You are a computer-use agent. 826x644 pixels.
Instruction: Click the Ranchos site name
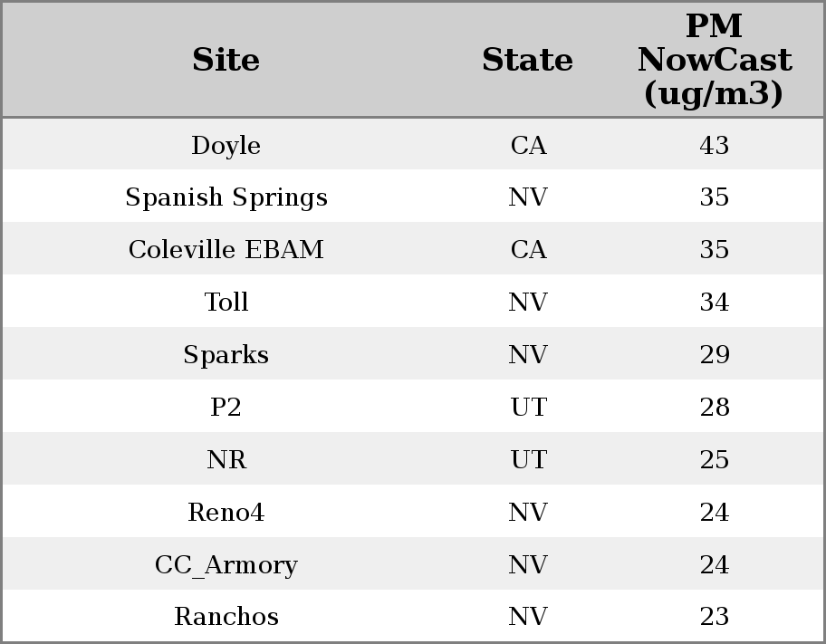click(x=226, y=617)
